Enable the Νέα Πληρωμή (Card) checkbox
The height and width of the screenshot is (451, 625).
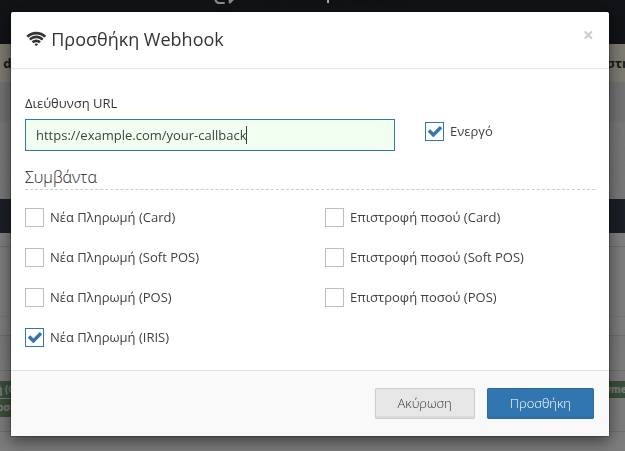tap(35, 217)
